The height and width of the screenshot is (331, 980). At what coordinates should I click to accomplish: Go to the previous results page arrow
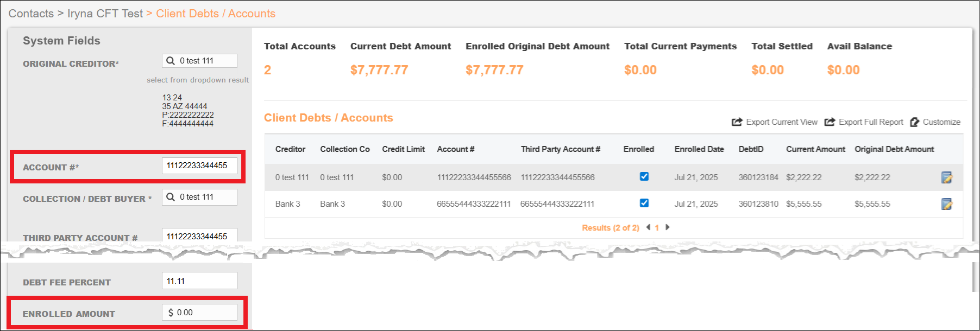[648, 227]
